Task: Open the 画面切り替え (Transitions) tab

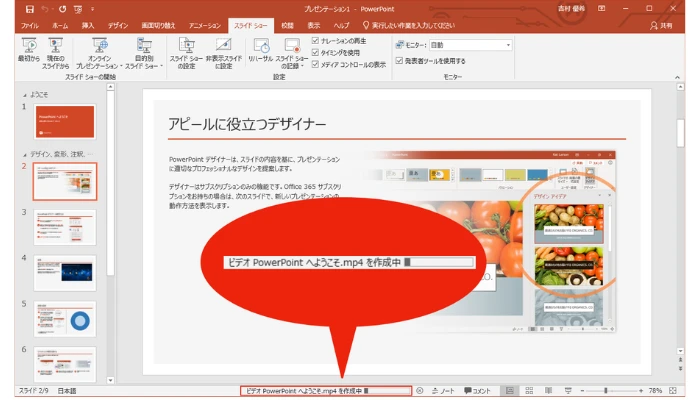Action: (x=158, y=25)
